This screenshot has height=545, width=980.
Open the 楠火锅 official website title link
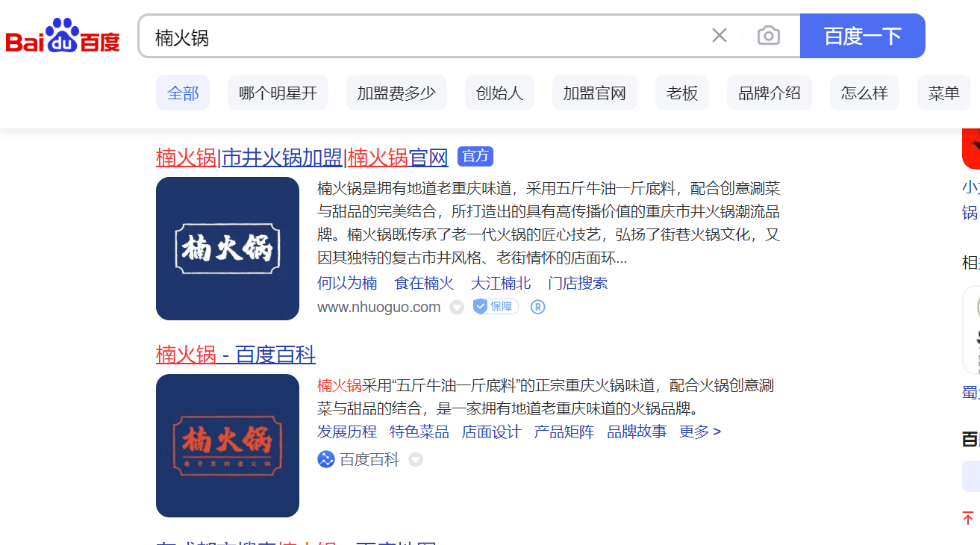pos(302,158)
